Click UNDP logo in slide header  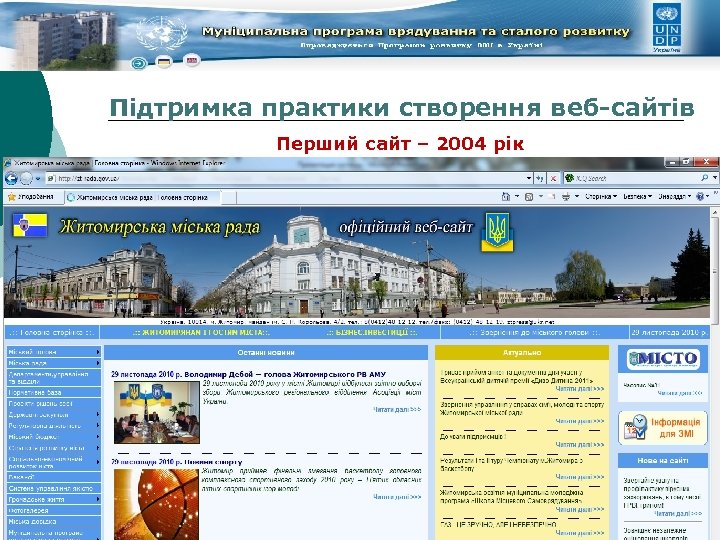667,27
